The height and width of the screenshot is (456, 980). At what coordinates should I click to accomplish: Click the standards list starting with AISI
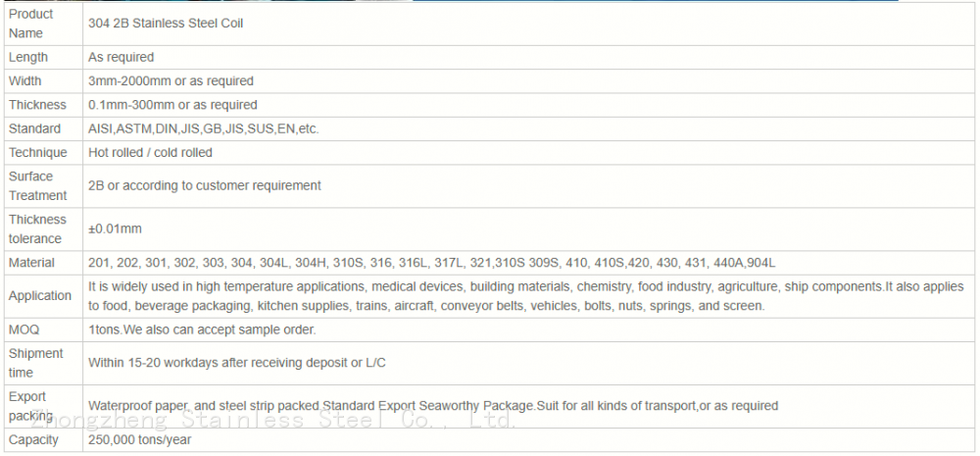pos(204,128)
